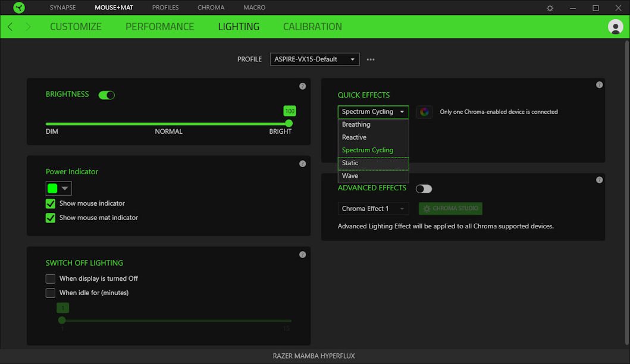Open the settings gear
The image size is (630, 364).
tap(550, 8)
